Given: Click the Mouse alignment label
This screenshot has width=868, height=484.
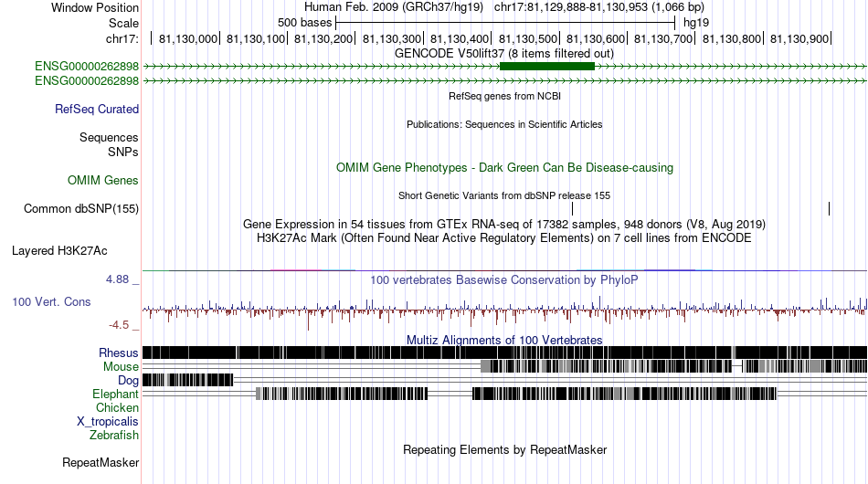Looking at the screenshot, I should coord(121,367).
